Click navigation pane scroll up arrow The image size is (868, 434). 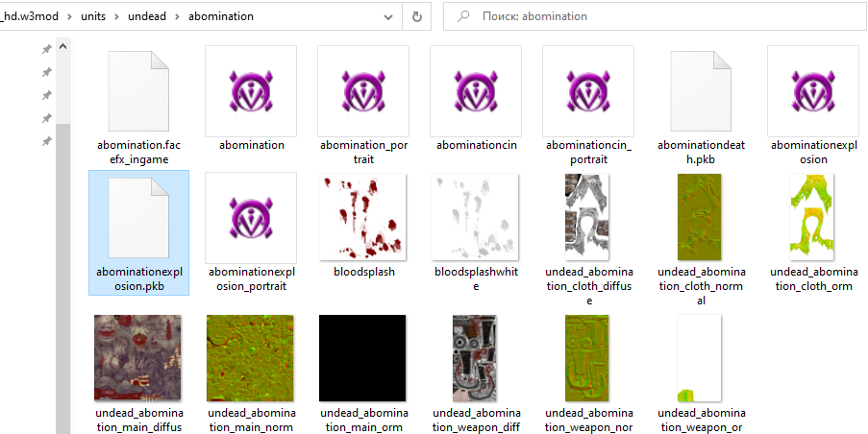pos(63,47)
